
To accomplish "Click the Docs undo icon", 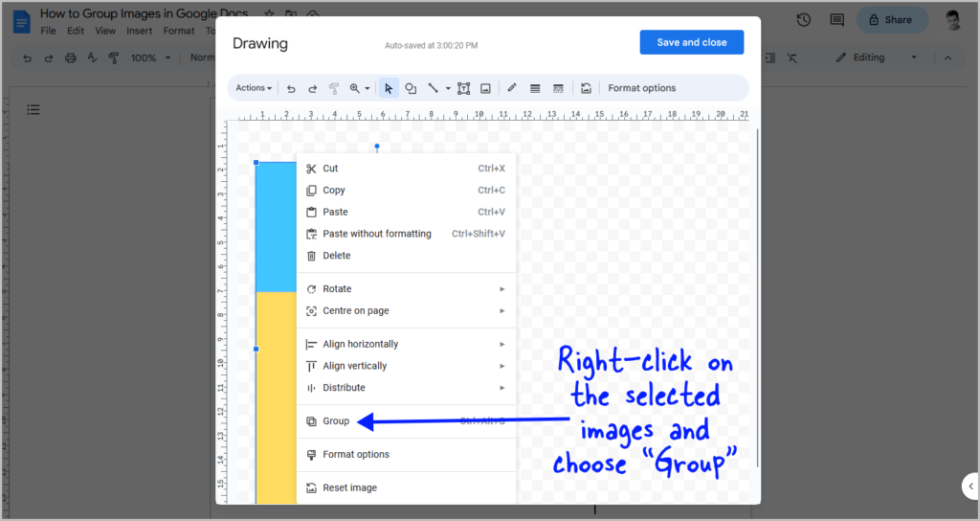I will click(27, 57).
